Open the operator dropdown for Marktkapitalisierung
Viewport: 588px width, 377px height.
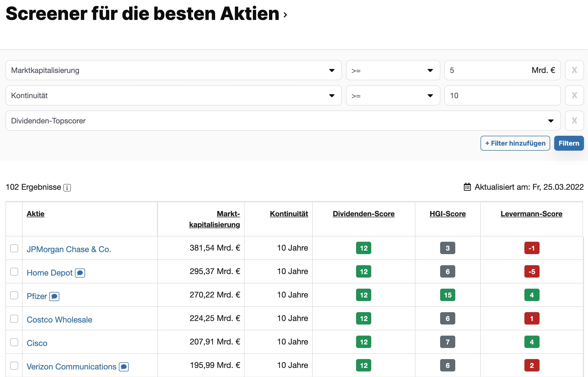coord(393,70)
